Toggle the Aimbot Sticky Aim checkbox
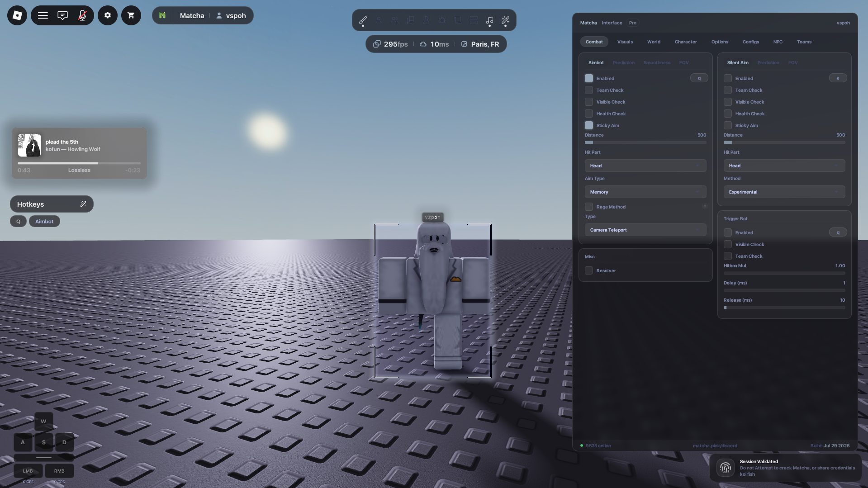This screenshot has height=488, width=868. point(588,125)
